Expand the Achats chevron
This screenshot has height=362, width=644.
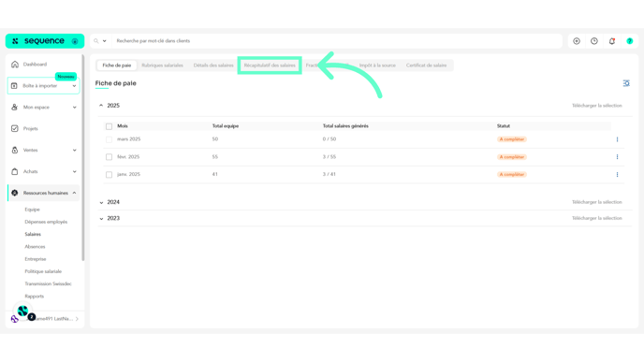pos(74,171)
